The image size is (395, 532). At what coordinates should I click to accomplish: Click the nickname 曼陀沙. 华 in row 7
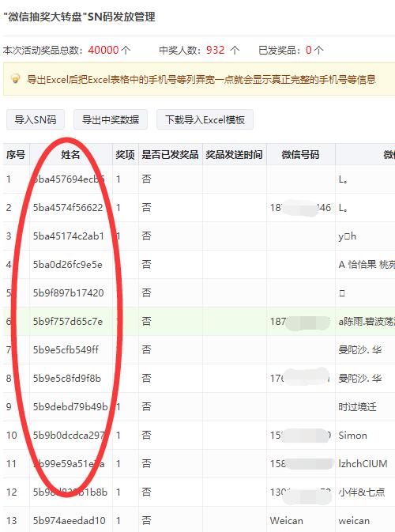coord(360,349)
